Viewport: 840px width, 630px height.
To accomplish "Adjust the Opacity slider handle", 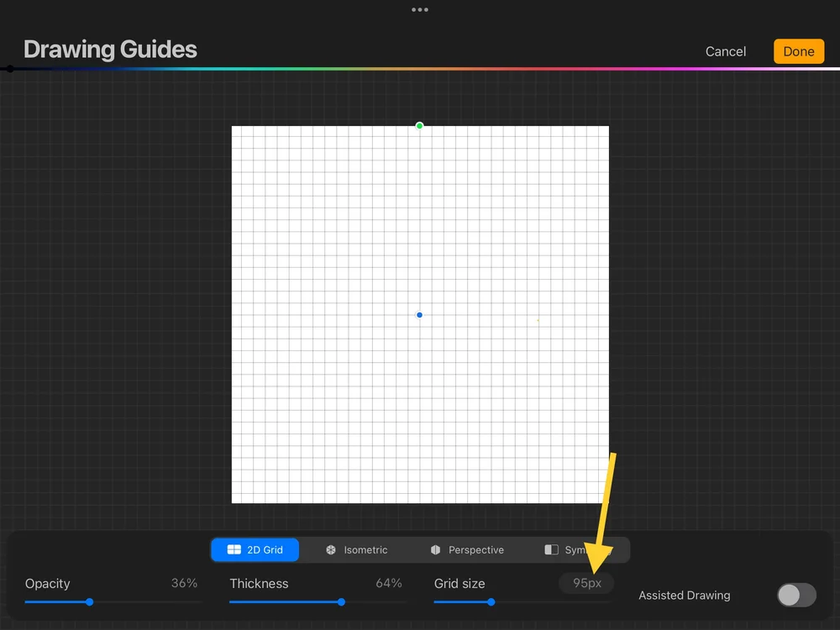I will click(x=88, y=602).
